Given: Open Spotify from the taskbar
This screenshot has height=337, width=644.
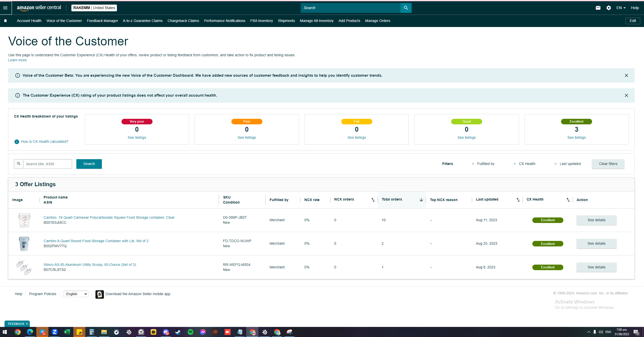Looking at the screenshot, I should click(190, 332).
